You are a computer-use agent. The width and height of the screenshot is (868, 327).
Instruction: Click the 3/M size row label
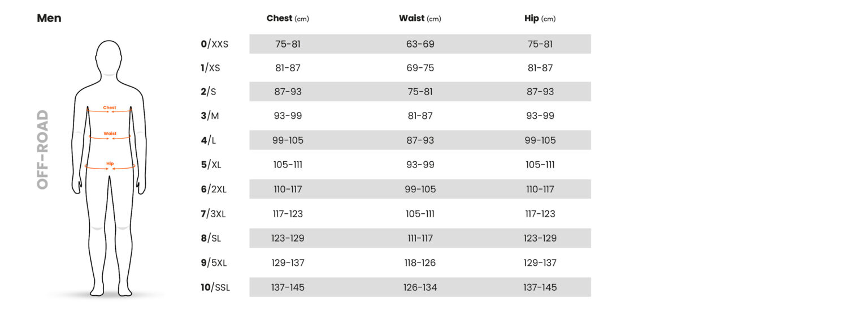pyautogui.click(x=210, y=116)
